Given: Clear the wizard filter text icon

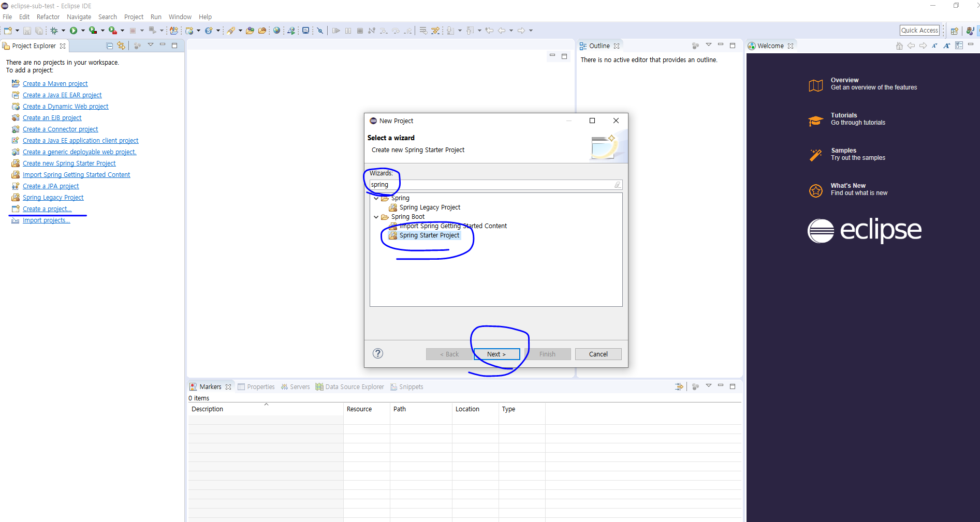Looking at the screenshot, I should (618, 185).
